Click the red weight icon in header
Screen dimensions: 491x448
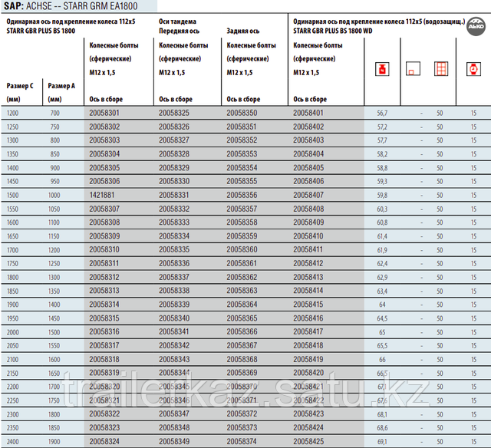382,69
